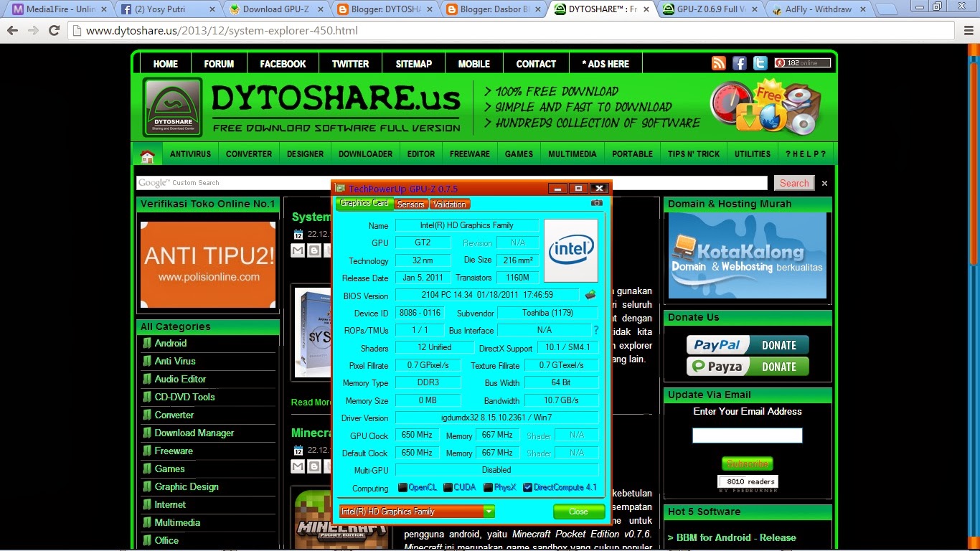The width and height of the screenshot is (980, 551).
Task: Enable the OpenCL checkbox
Action: coord(402,488)
